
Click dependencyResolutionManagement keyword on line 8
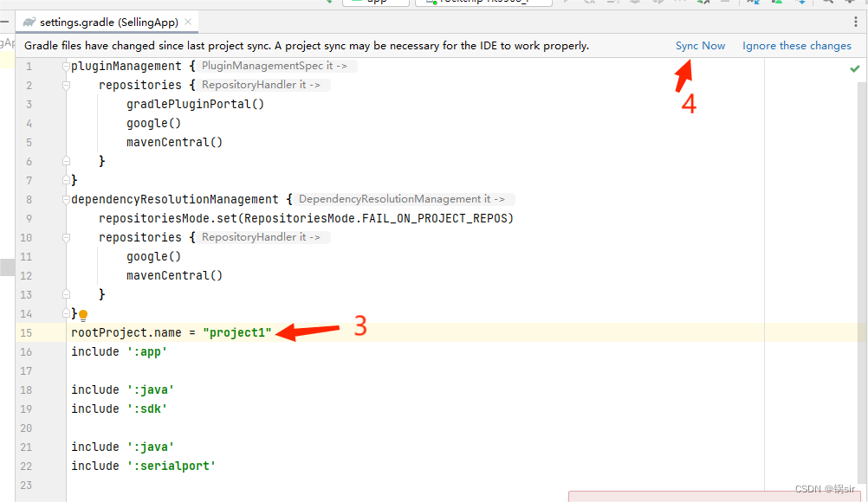[175, 200]
